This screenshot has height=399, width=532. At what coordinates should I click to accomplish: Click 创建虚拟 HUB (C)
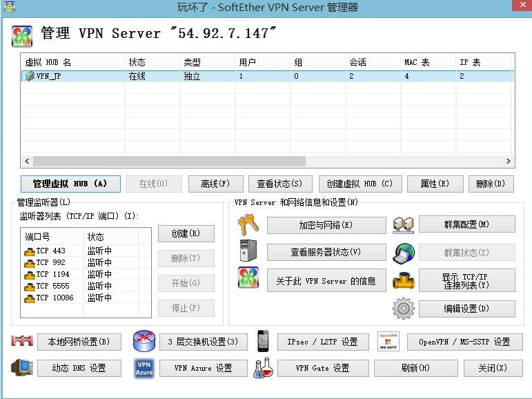360,184
